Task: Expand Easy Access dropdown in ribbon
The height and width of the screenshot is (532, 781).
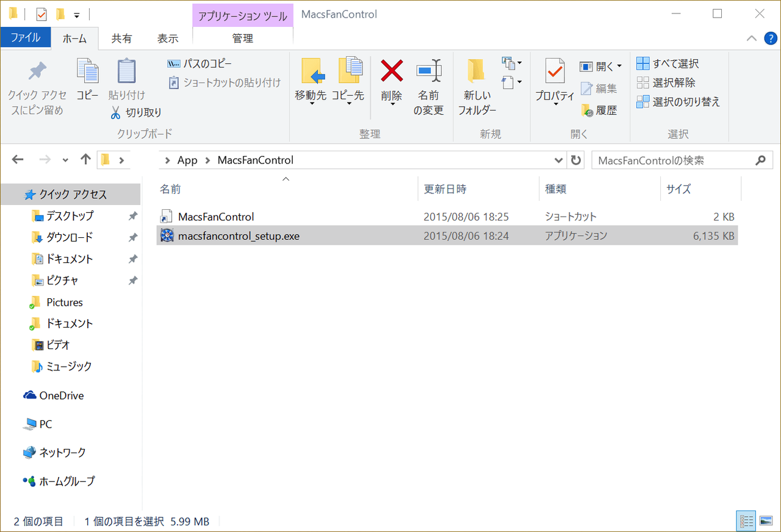Action: point(511,81)
